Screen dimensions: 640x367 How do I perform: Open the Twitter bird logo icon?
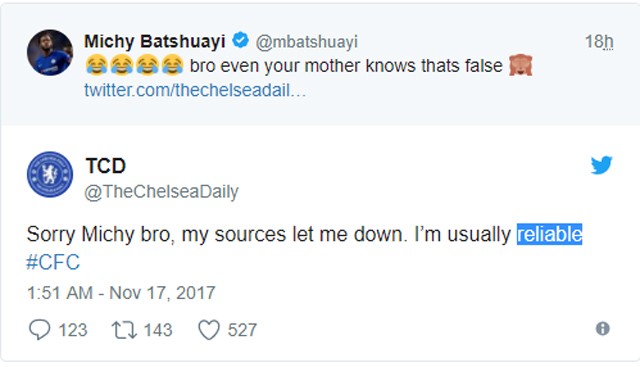602,165
